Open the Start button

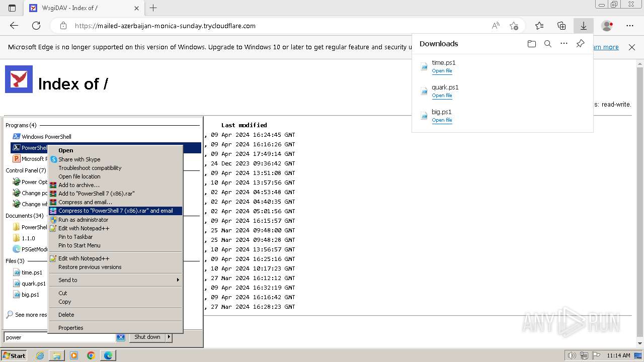(x=14, y=355)
